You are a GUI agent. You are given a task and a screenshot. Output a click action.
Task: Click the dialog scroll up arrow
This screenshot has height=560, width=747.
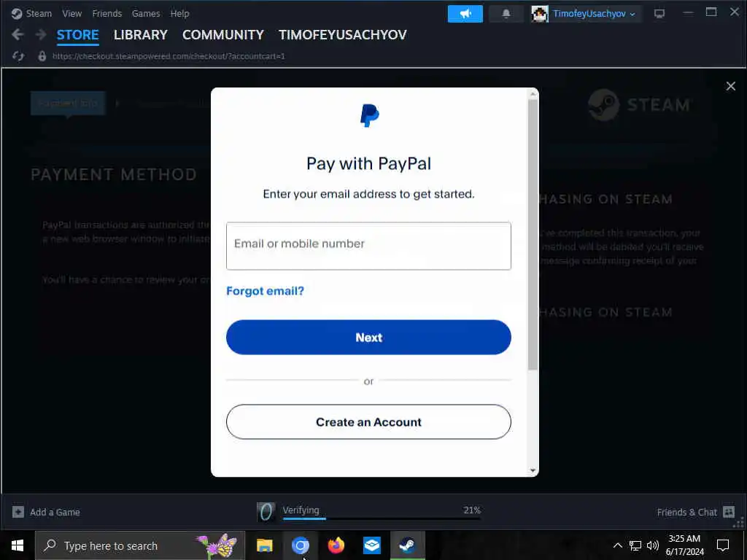(533, 94)
